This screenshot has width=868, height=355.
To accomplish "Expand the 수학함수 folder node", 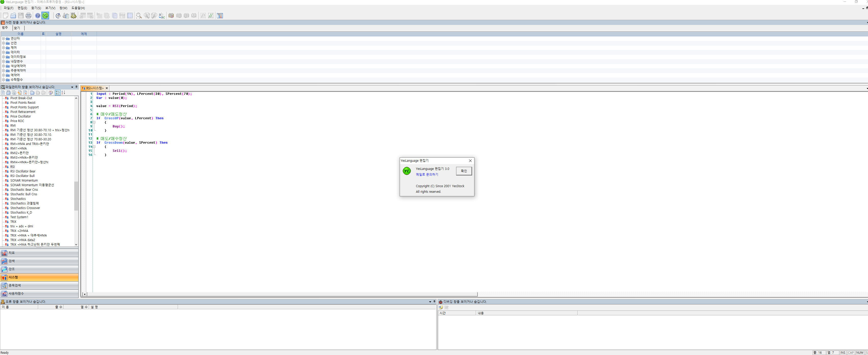I will click(x=3, y=80).
